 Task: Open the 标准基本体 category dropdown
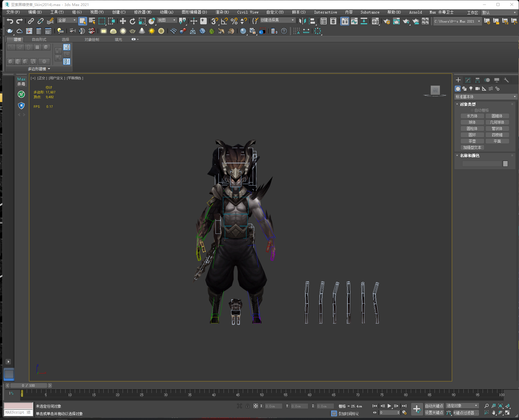click(x=486, y=97)
